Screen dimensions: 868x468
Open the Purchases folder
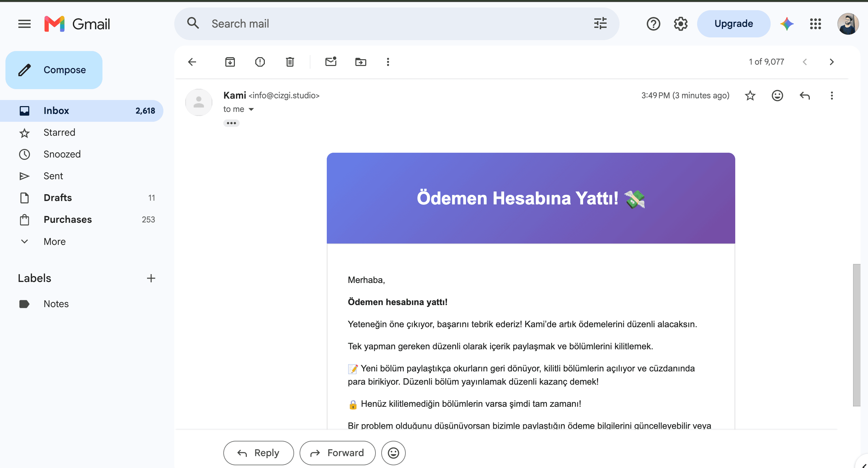click(x=82, y=220)
